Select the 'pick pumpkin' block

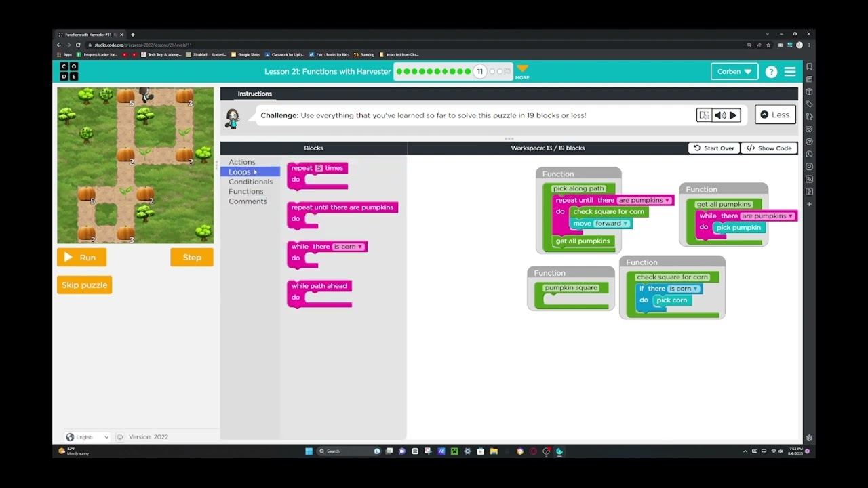(x=738, y=228)
